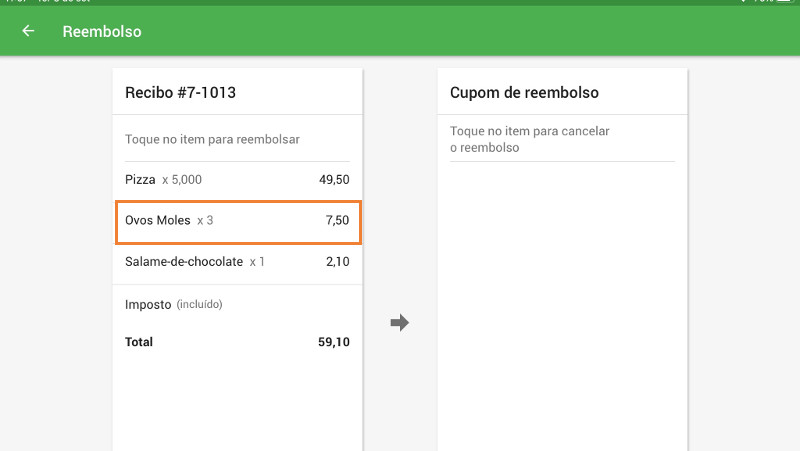This screenshot has width=800, height=451.
Task: Click the Imposto (incluído) row
Action: click(x=237, y=305)
